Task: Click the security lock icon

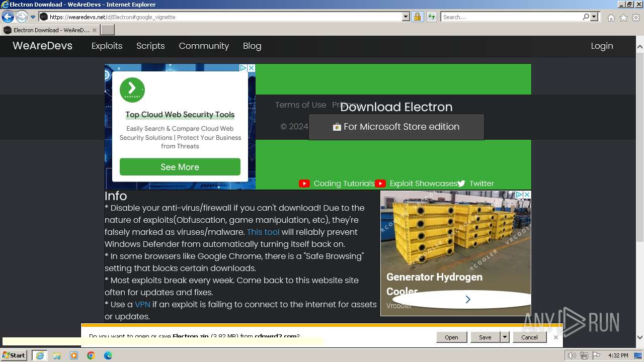Action: (x=417, y=17)
